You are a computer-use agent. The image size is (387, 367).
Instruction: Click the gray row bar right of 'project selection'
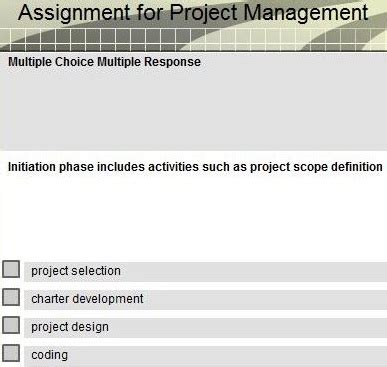pos(255,272)
